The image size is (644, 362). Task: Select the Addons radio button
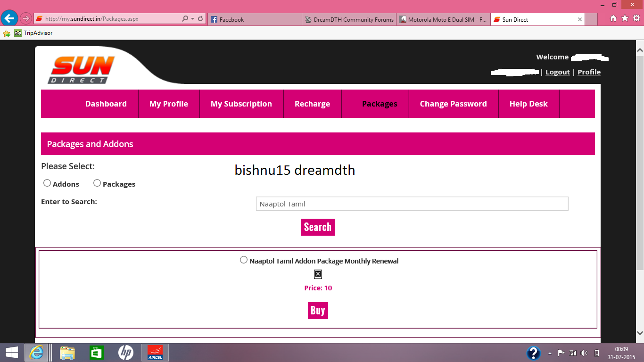[x=47, y=183]
